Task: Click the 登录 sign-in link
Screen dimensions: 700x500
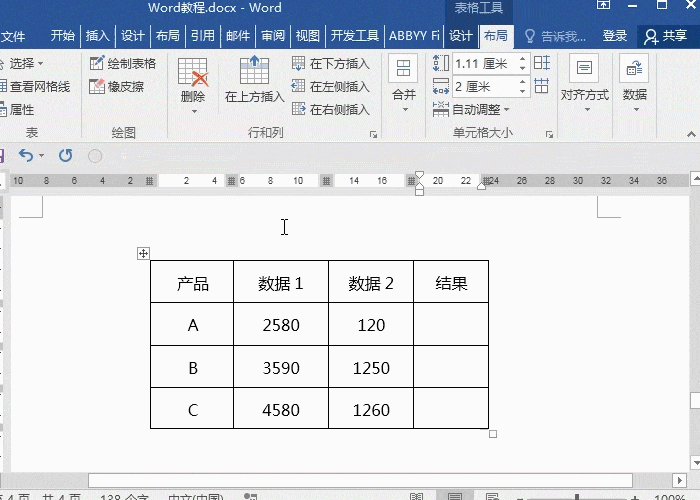Action: (x=615, y=36)
